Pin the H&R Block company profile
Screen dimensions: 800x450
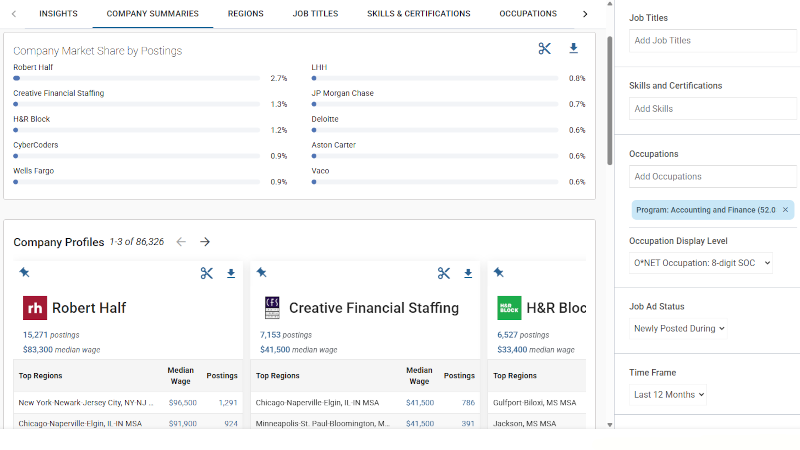coord(498,272)
